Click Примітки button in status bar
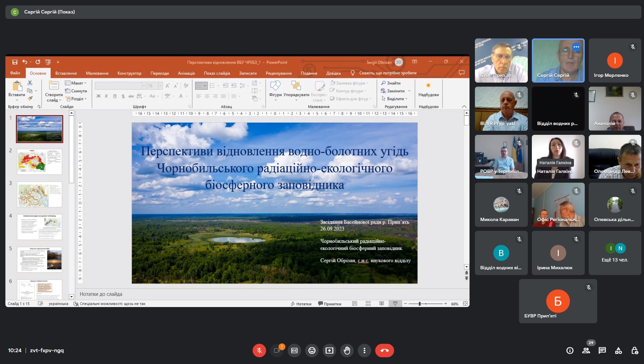Screen dimensions: 644x364 pyautogui.click(x=330, y=304)
